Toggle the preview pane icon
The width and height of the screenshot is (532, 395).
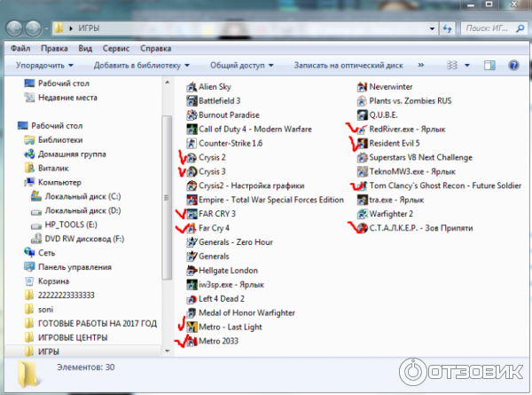click(489, 65)
